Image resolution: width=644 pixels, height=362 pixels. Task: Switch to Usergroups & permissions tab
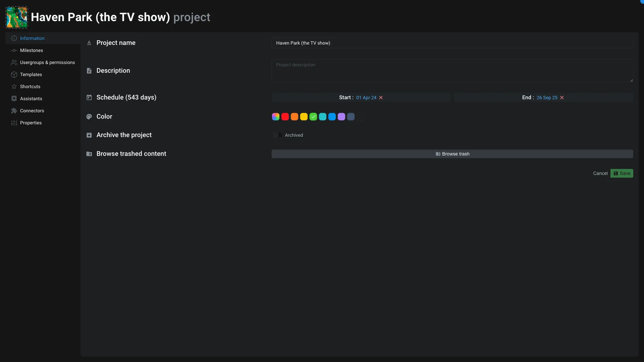47,62
